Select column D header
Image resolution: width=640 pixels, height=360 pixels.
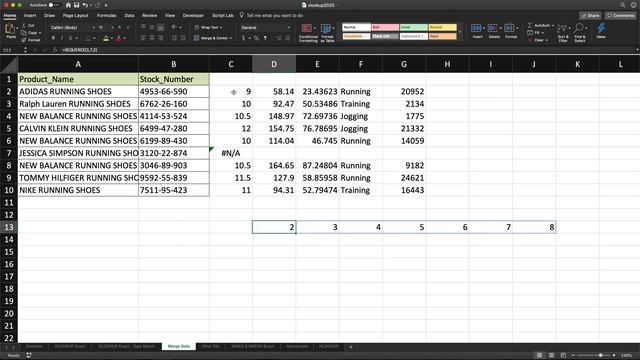274,64
